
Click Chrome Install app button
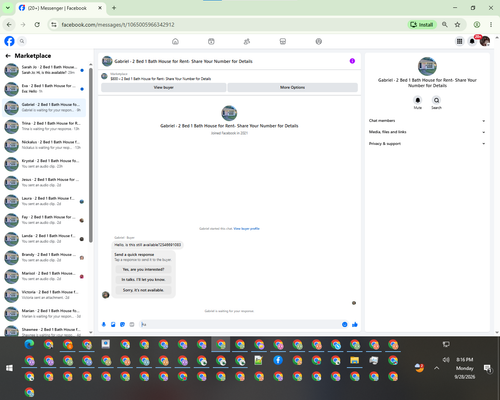click(422, 25)
